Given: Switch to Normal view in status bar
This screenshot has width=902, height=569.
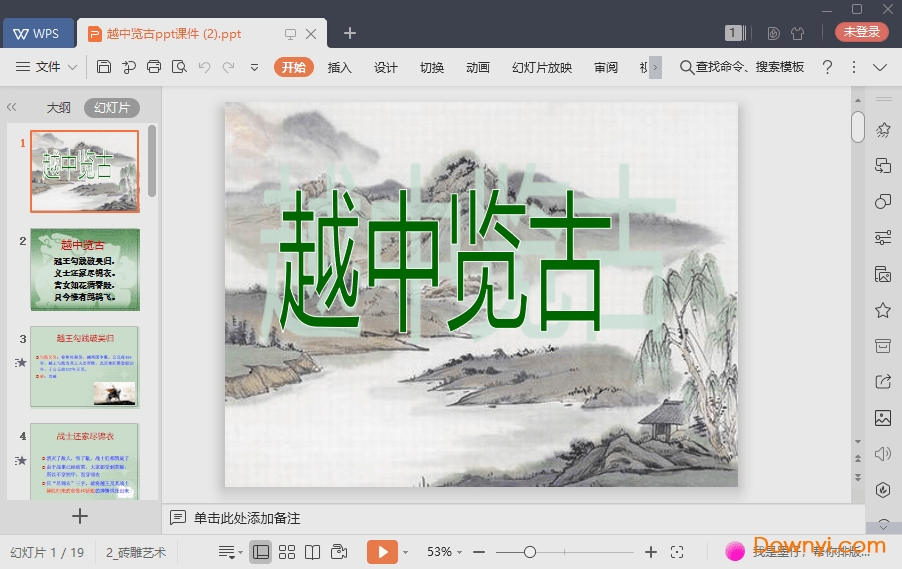Looking at the screenshot, I should (x=261, y=552).
